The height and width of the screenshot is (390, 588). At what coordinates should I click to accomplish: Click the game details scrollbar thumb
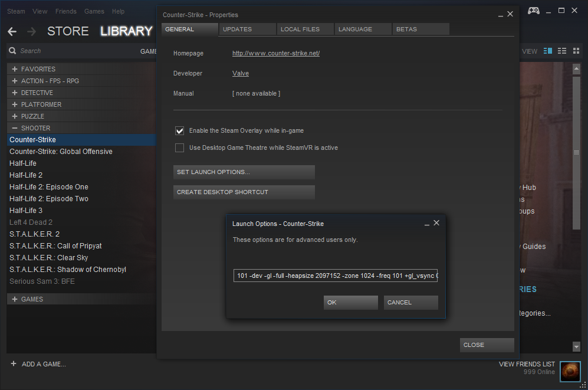click(576, 152)
